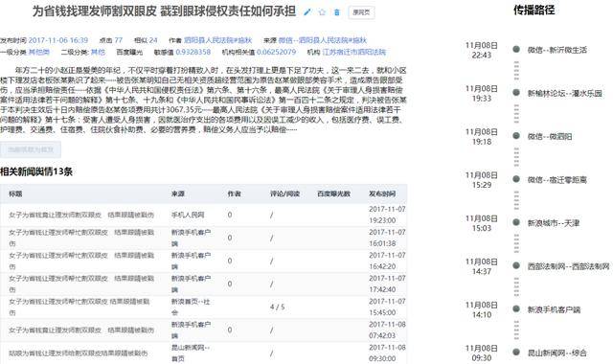Open news row published 07:42:03
Screen dimensions: 613x364
(203, 330)
